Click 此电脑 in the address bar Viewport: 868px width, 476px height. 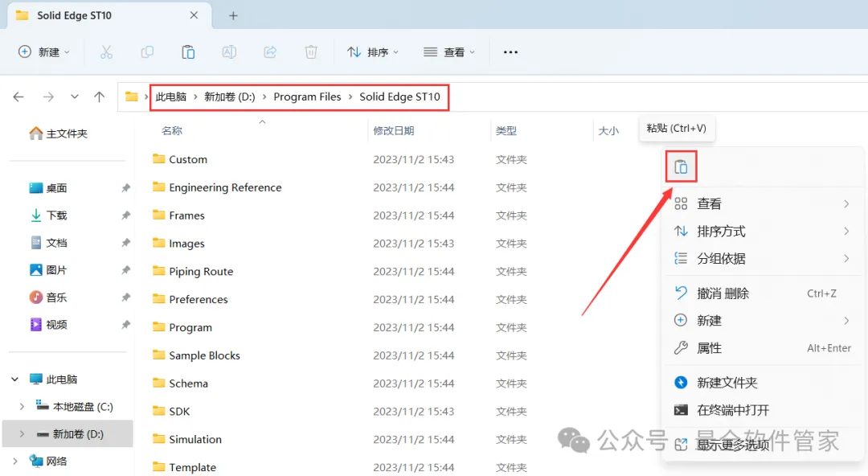(171, 97)
